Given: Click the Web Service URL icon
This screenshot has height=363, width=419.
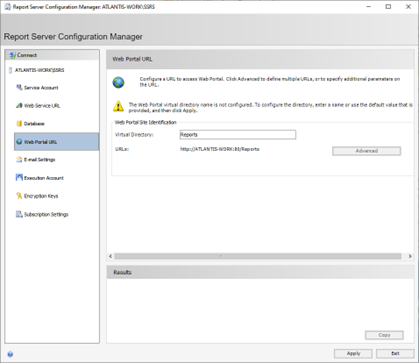Looking at the screenshot, I should (x=19, y=105).
